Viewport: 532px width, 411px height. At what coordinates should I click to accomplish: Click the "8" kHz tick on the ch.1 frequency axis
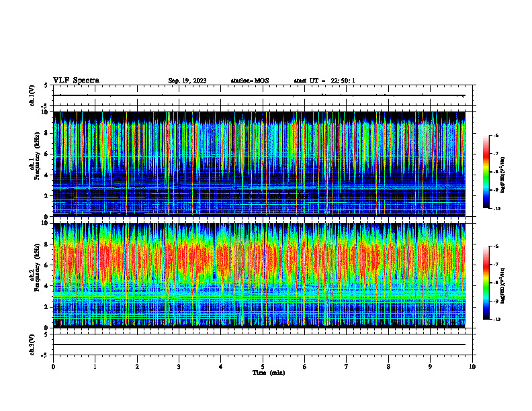pyautogui.click(x=46, y=133)
